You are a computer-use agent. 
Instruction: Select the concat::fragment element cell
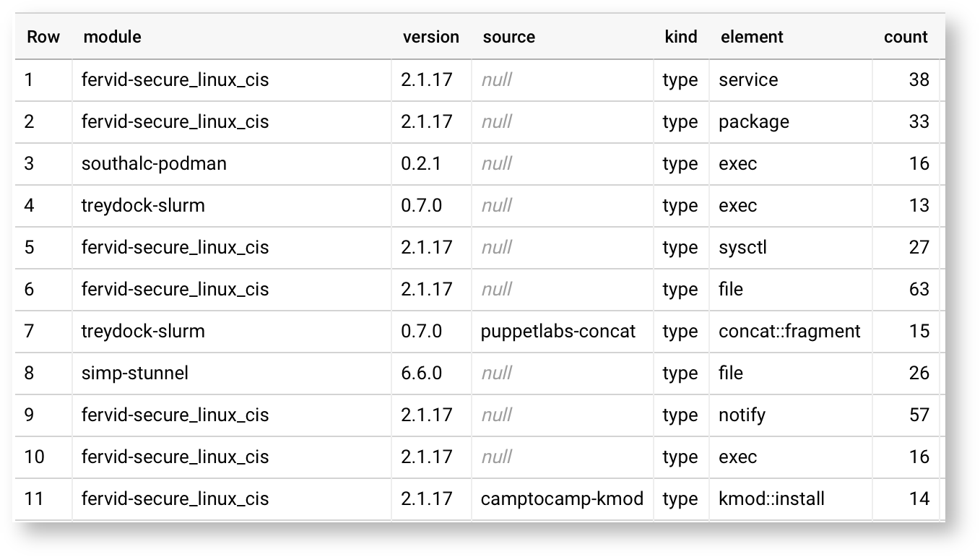click(789, 331)
